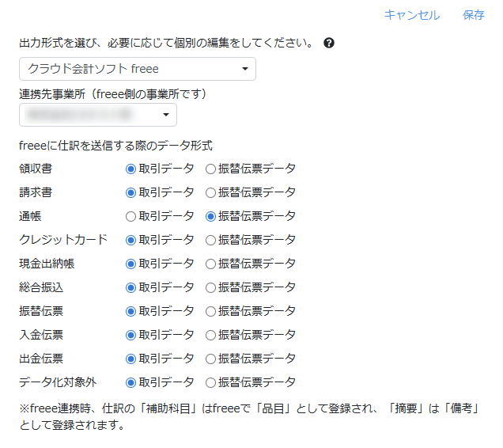Click the help question mark icon
The height and width of the screenshot is (448, 503).
[329, 43]
